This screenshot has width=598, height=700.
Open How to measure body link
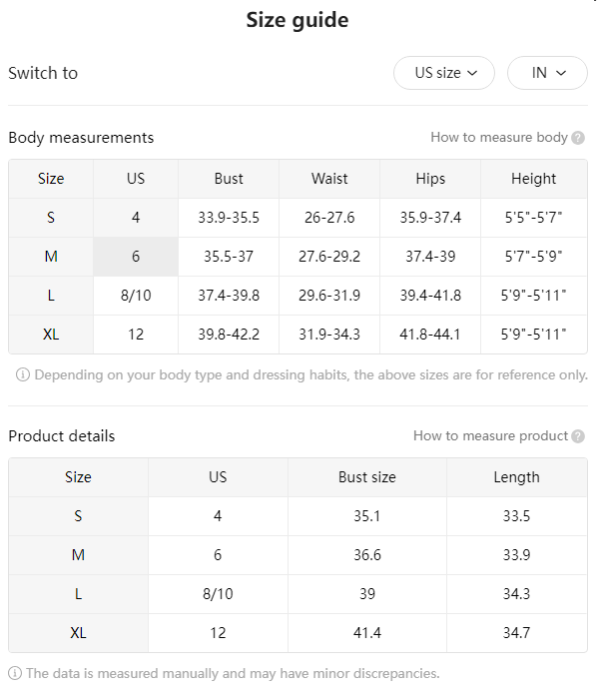click(499, 137)
